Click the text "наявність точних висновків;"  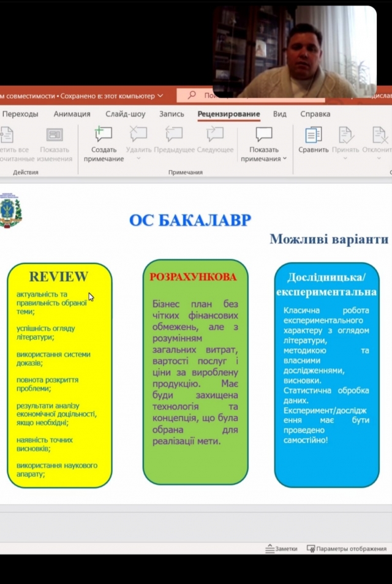tap(44, 444)
